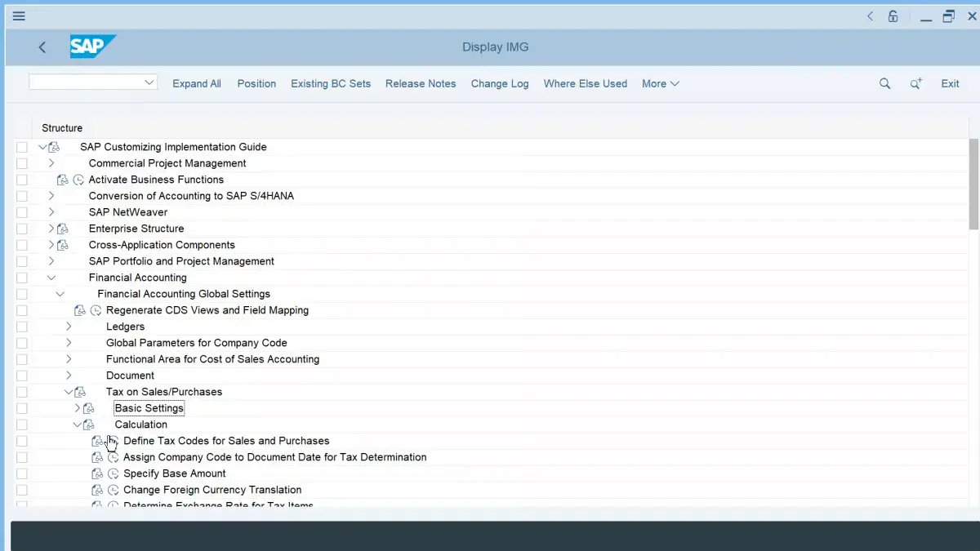Run the execute icon for Regenerate CDS Views

click(x=96, y=310)
